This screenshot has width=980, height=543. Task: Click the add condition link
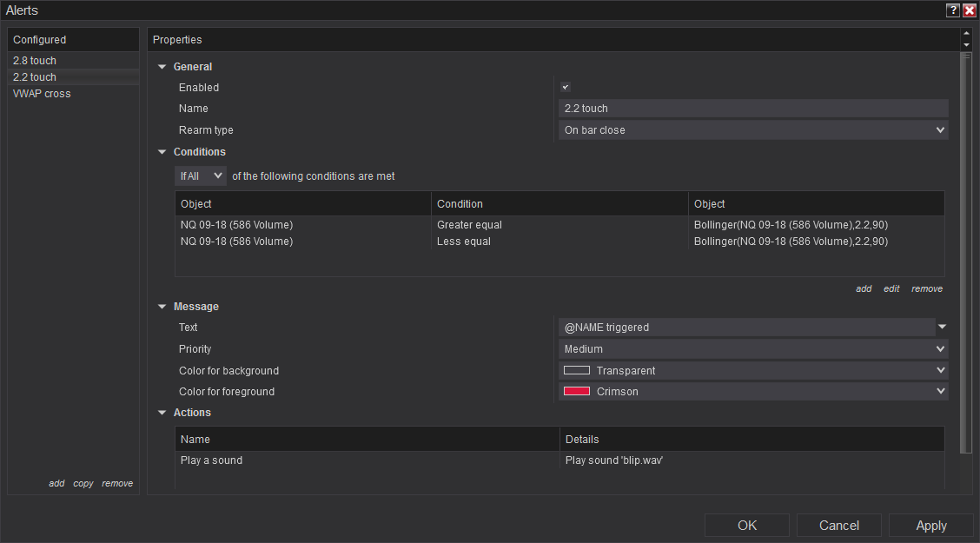pos(864,288)
